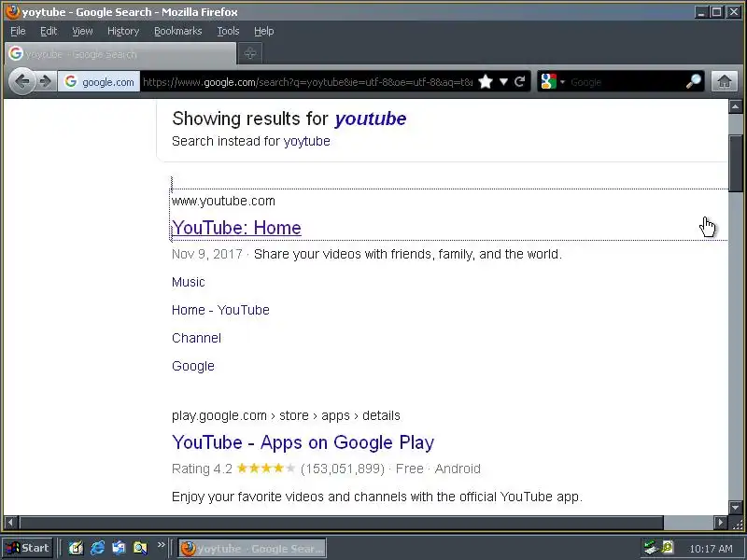The image size is (747, 560).
Task: Open YouTube - Apps on Google Play result
Action: coord(303,442)
